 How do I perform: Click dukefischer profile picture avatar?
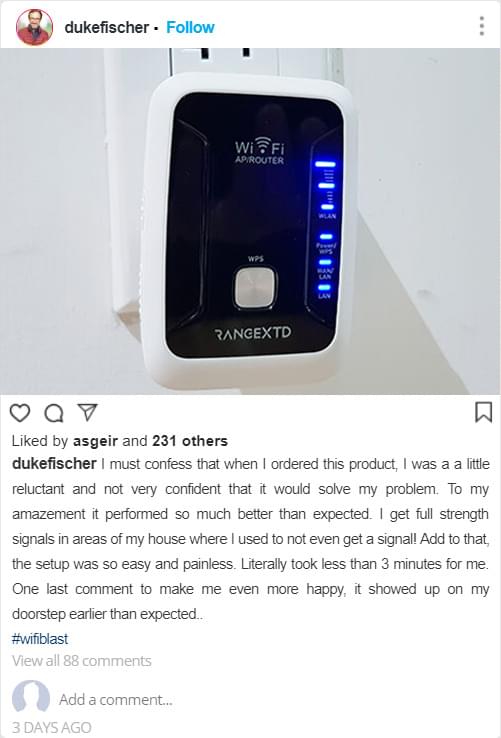click(34, 27)
